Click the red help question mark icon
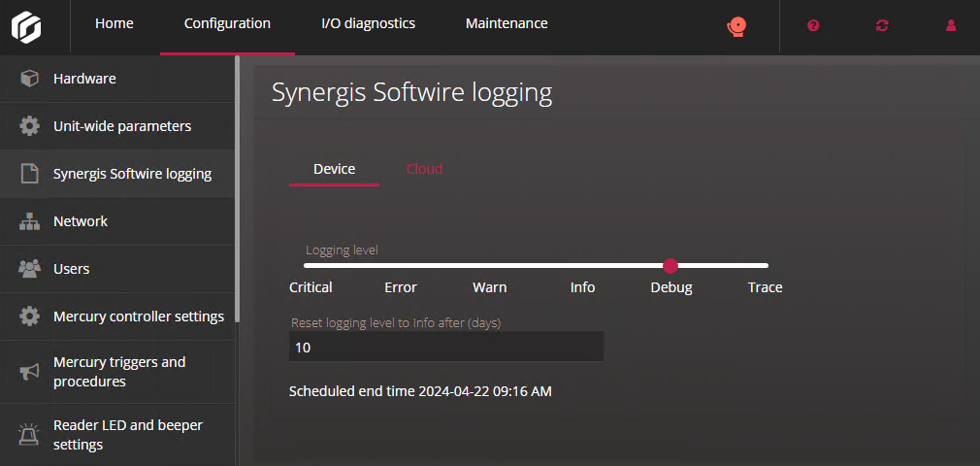This screenshot has width=980, height=466. pyautogui.click(x=813, y=26)
